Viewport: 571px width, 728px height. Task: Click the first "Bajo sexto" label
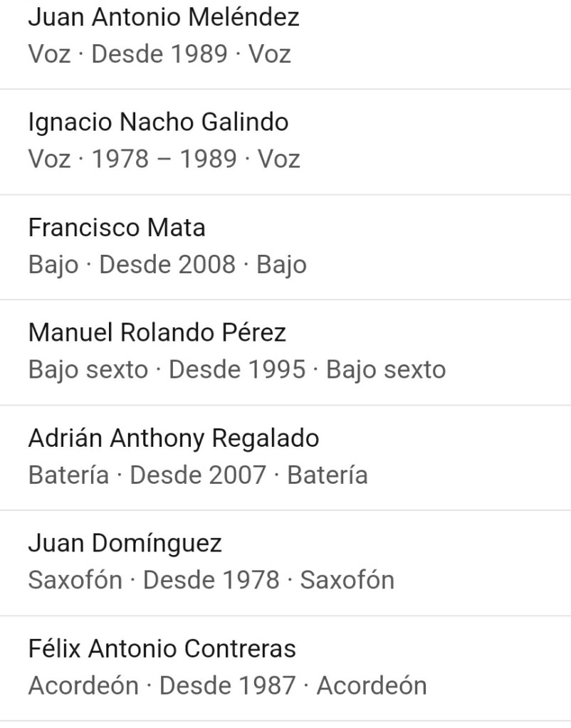coord(88,369)
